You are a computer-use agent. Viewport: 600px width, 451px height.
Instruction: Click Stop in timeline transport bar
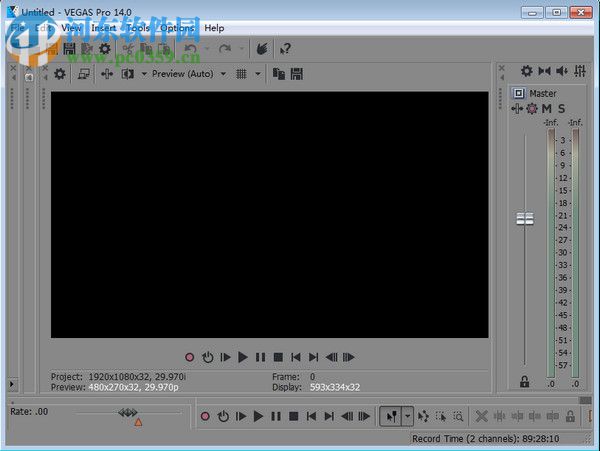pos(293,416)
